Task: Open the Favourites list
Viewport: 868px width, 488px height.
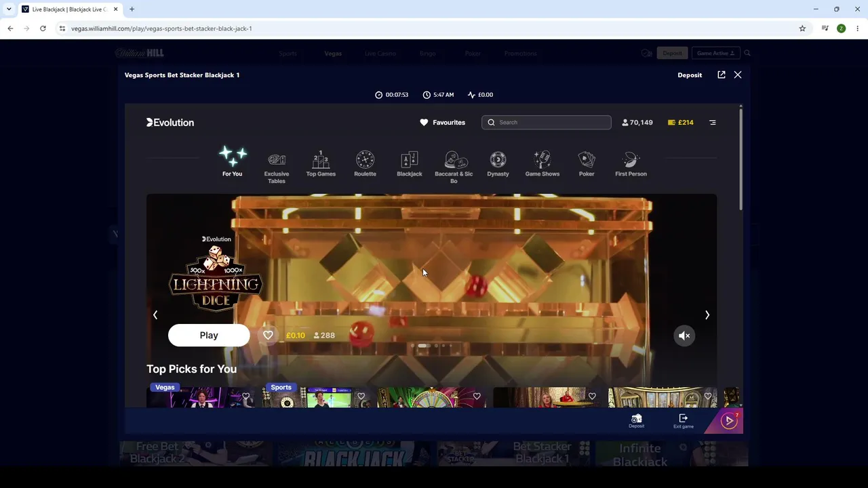Action: tap(442, 123)
